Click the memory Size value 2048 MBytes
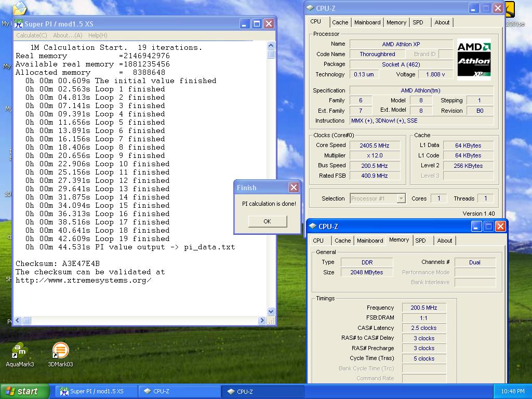532x399 pixels. click(x=367, y=272)
